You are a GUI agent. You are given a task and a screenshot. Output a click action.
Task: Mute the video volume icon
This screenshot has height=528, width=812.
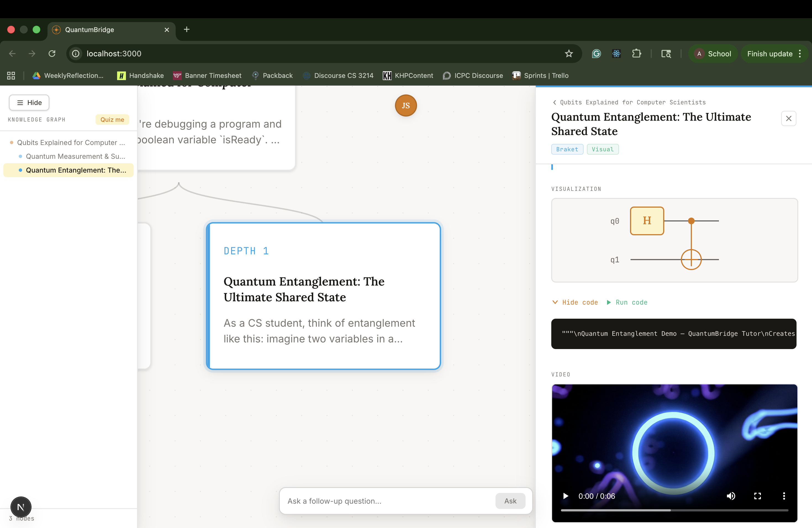click(x=731, y=496)
